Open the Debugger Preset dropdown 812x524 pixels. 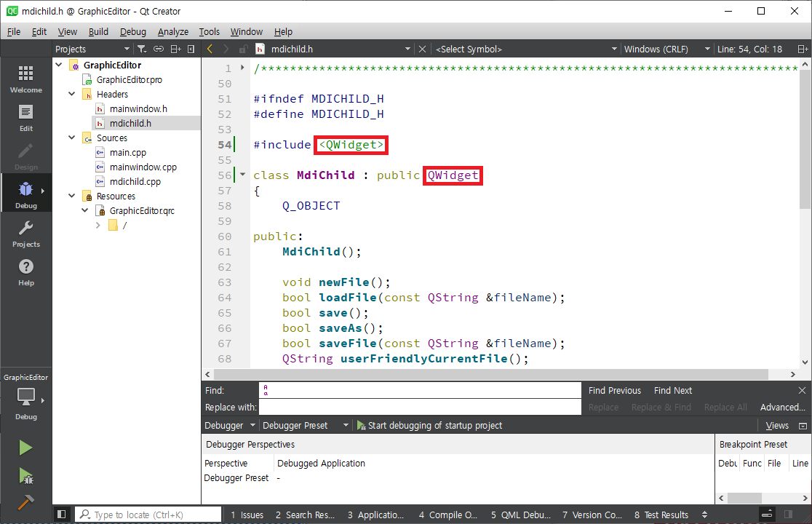point(306,426)
